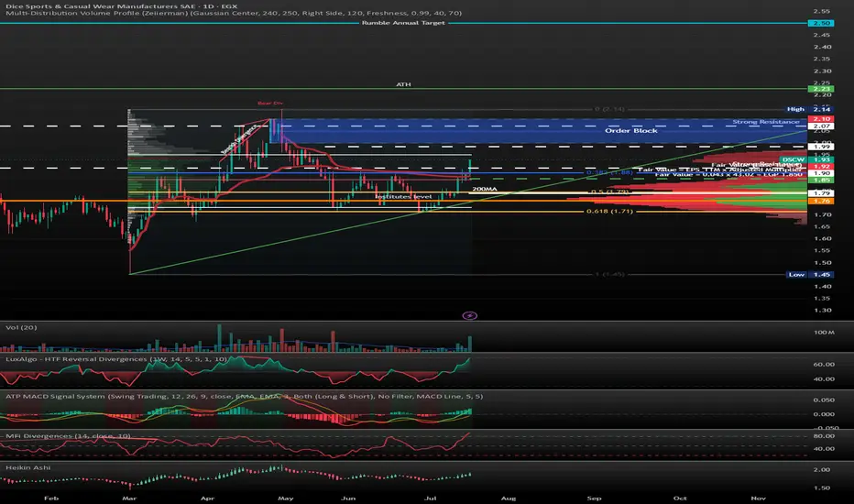Click the 60.00 LuxAlgo scale value
Viewport: 854px width, 504px height.
click(x=824, y=364)
